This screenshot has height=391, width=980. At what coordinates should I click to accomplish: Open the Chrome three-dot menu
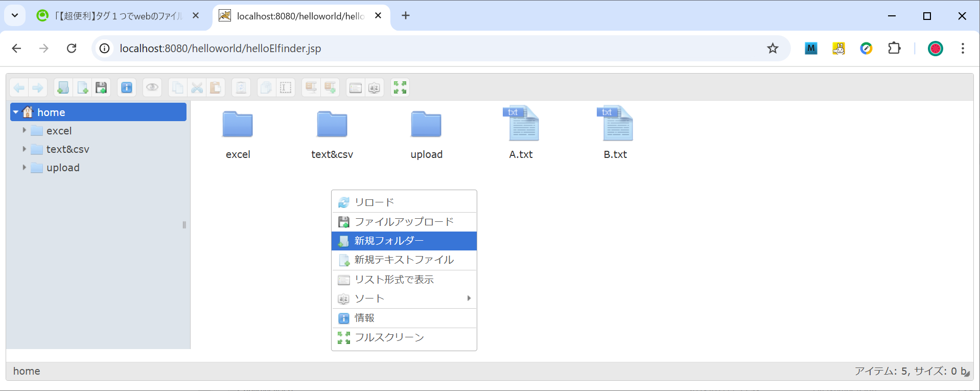tap(963, 48)
